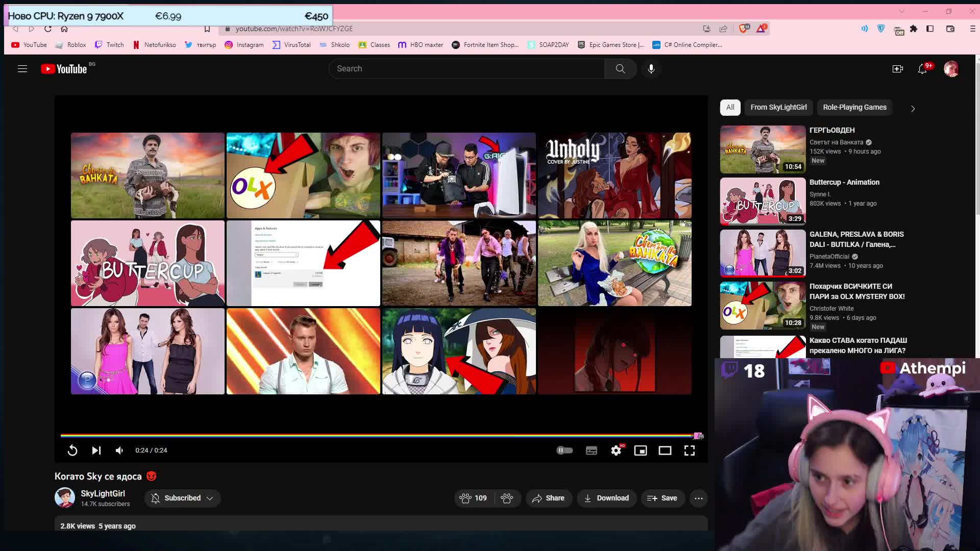The width and height of the screenshot is (980, 551).
Task: Open the YouTube bookmark
Action: [x=29, y=45]
